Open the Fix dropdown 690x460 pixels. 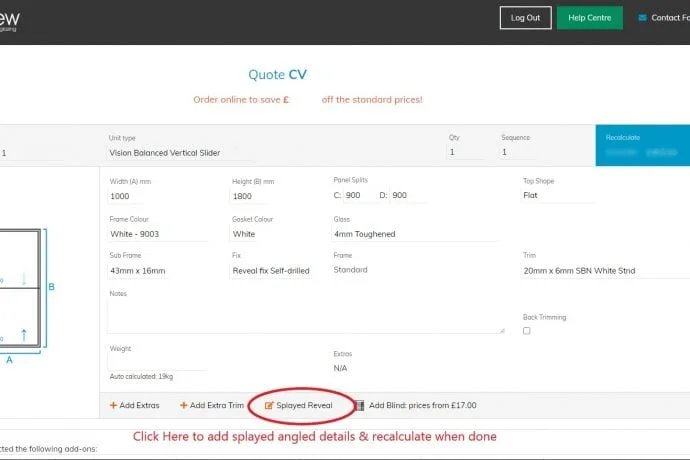point(272,271)
